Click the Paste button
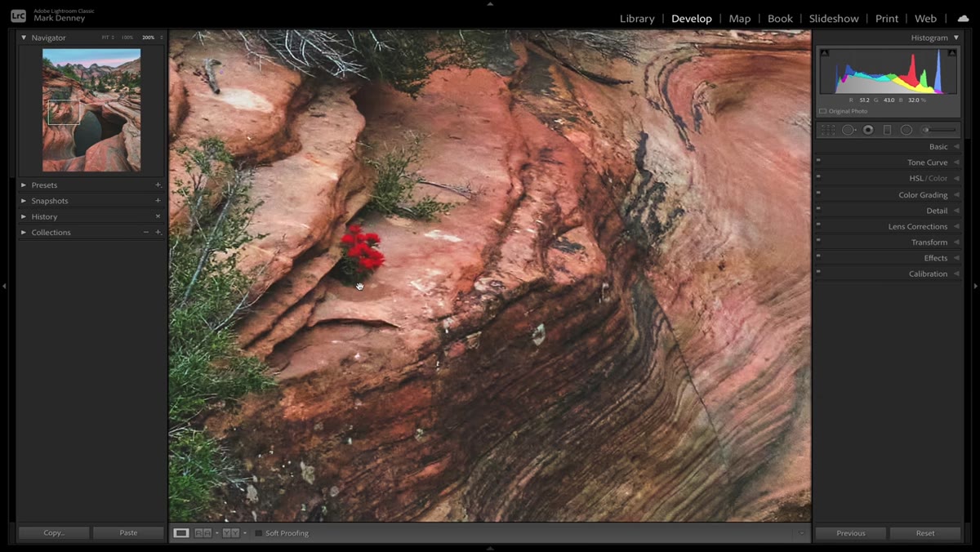Viewport: 980px width, 552px height. click(128, 533)
